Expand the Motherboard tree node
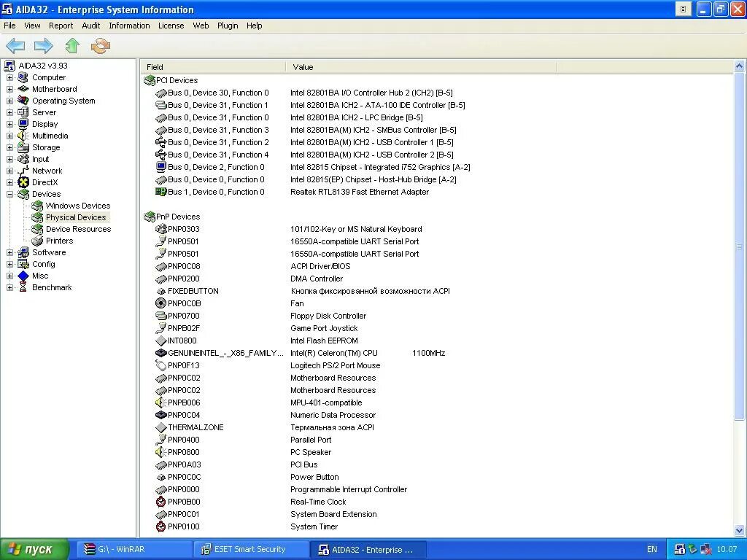Screen dimensions: 747x560 [x=9, y=89]
